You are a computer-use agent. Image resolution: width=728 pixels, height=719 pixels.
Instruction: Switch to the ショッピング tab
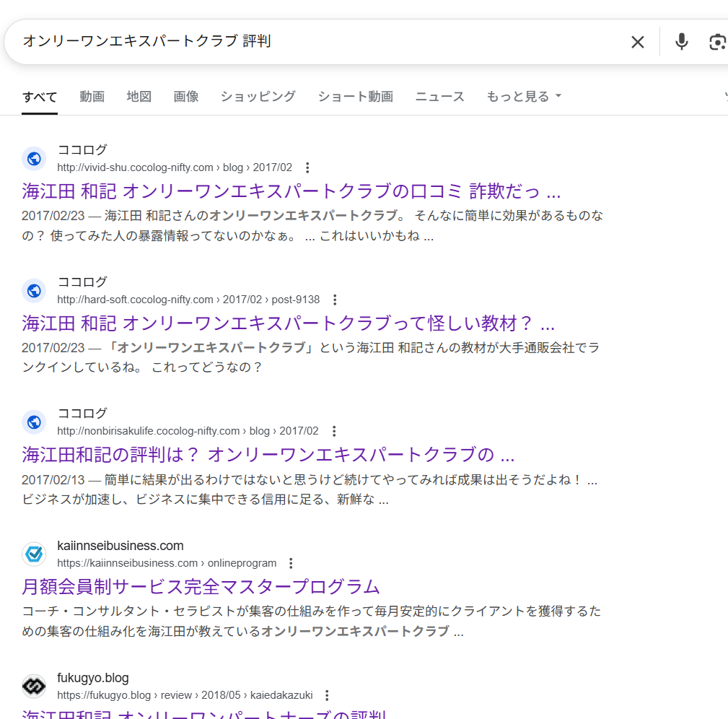click(x=258, y=97)
